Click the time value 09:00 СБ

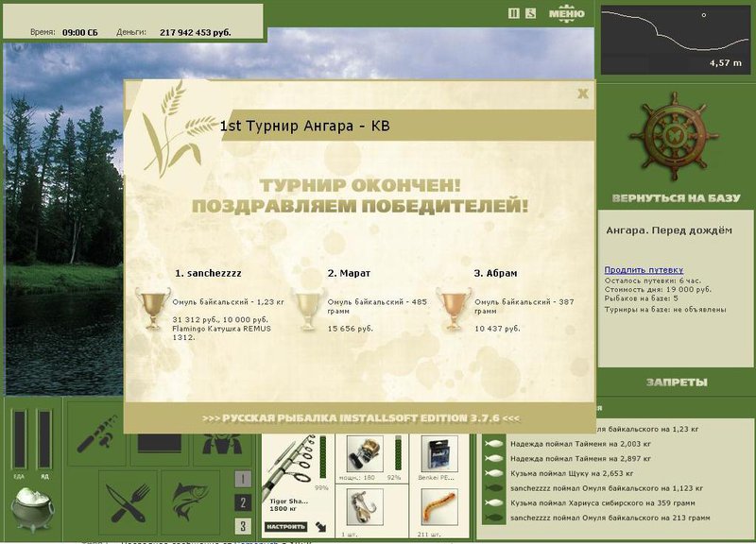point(80,33)
